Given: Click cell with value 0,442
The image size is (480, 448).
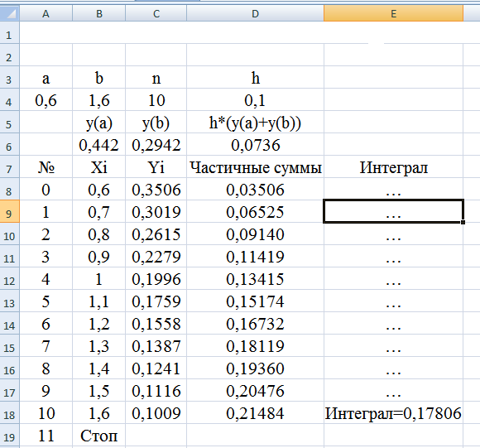Looking at the screenshot, I should (98, 145).
